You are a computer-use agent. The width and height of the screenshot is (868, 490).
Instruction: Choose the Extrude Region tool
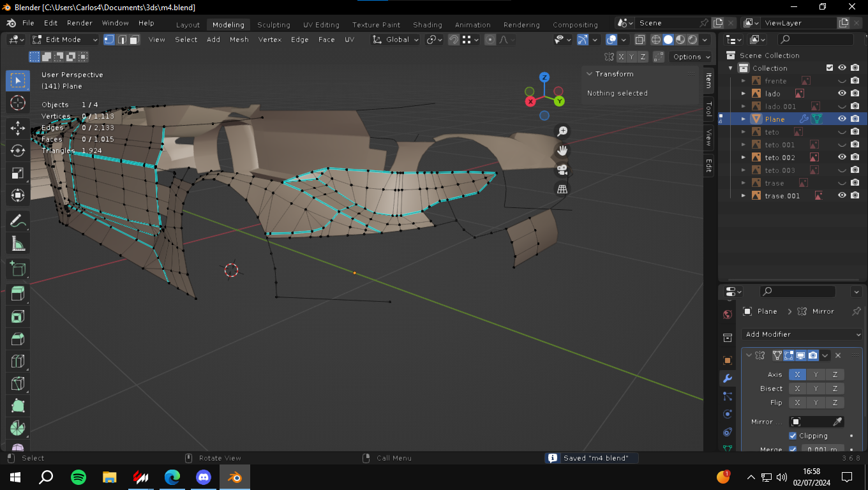tap(18, 293)
